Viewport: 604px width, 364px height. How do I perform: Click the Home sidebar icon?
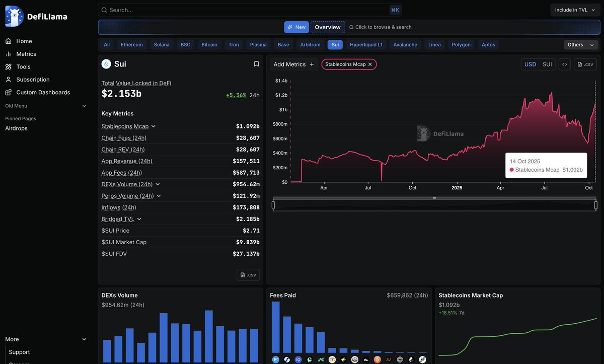click(x=8, y=41)
